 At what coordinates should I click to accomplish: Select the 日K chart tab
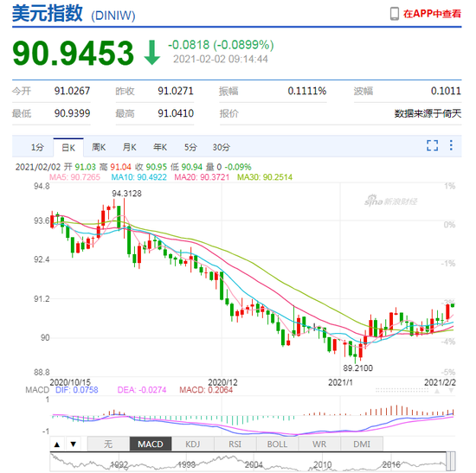(68, 148)
